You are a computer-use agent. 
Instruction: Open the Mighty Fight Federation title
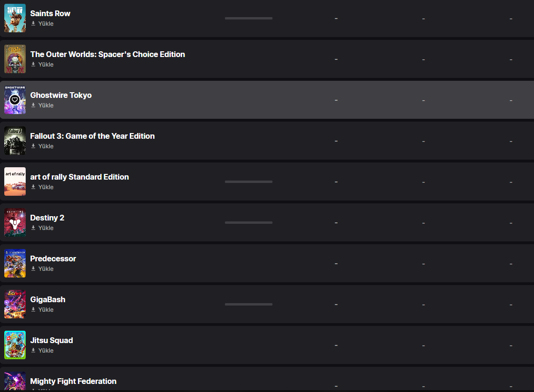tap(73, 381)
